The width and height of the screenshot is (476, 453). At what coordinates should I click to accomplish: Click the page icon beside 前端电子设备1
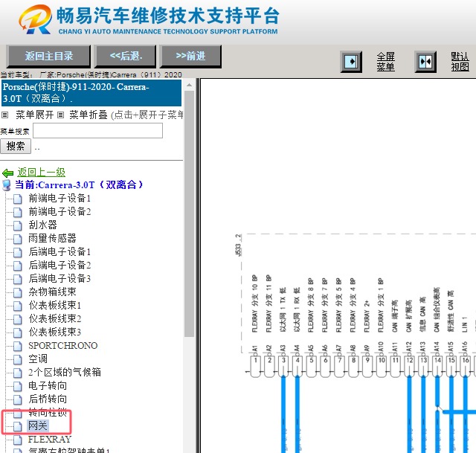point(18,199)
